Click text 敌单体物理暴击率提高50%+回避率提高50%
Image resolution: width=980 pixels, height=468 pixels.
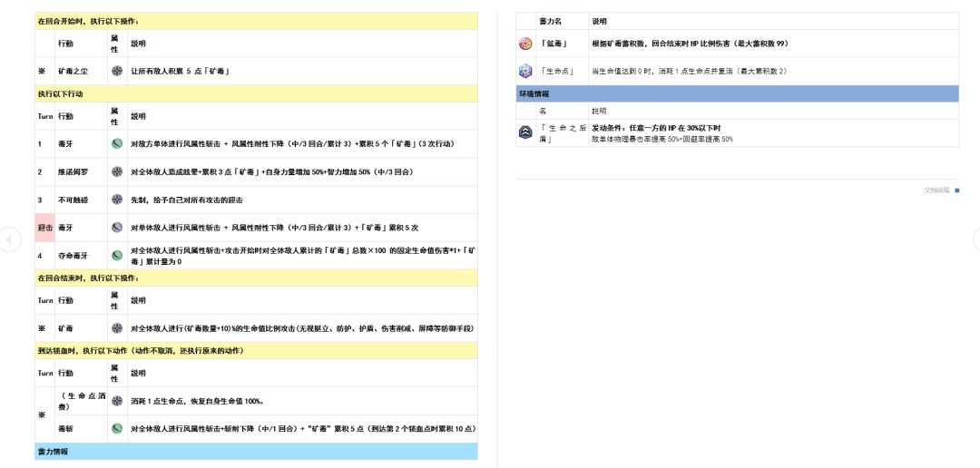661,139
